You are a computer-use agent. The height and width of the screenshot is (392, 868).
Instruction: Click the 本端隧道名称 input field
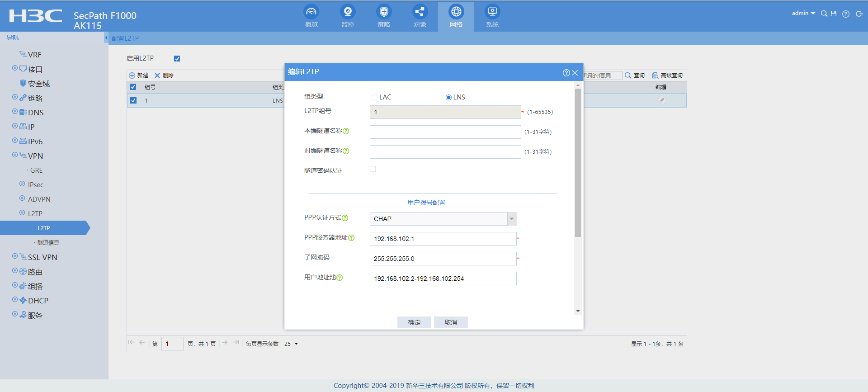[x=445, y=132]
